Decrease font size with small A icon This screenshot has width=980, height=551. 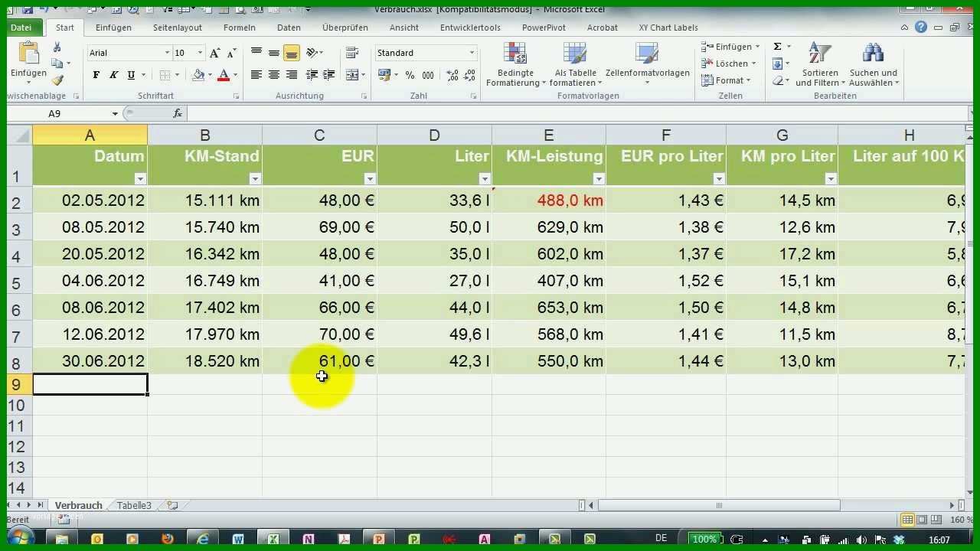tap(231, 53)
